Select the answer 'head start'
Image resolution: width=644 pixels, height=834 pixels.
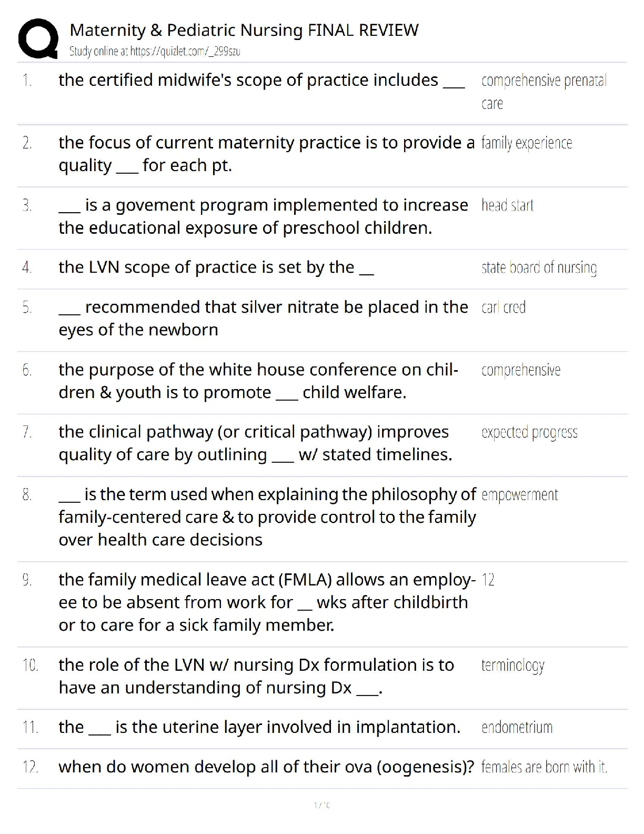[507, 205]
